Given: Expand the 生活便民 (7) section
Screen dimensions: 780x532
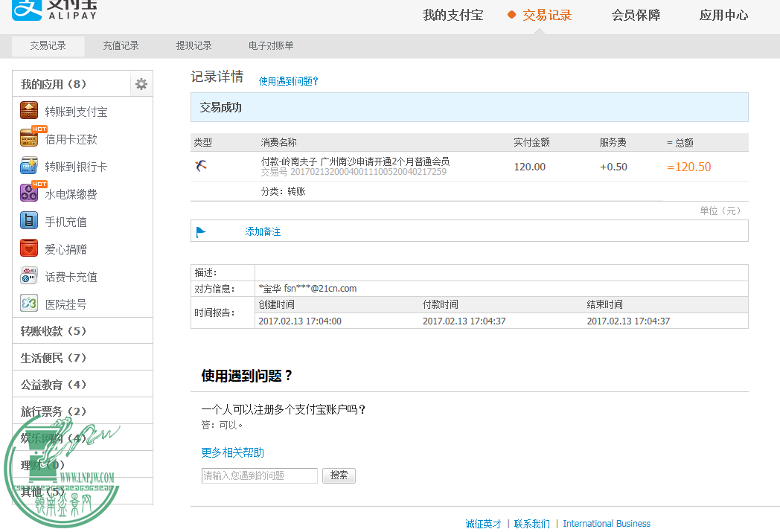Looking at the screenshot, I should click(x=54, y=358).
